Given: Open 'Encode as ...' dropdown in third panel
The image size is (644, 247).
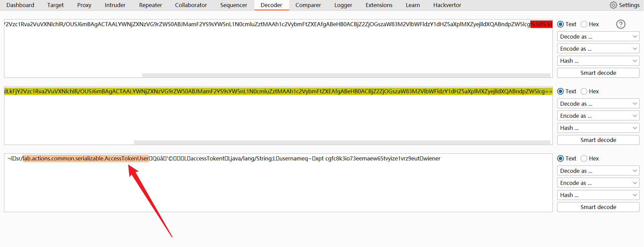Looking at the screenshot, I should (598, 183).
